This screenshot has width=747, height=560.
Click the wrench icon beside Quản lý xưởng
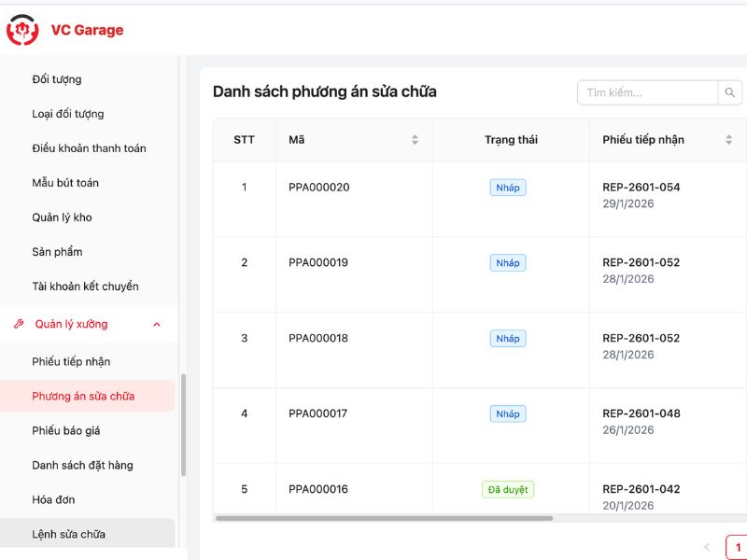tap(19, 324)
